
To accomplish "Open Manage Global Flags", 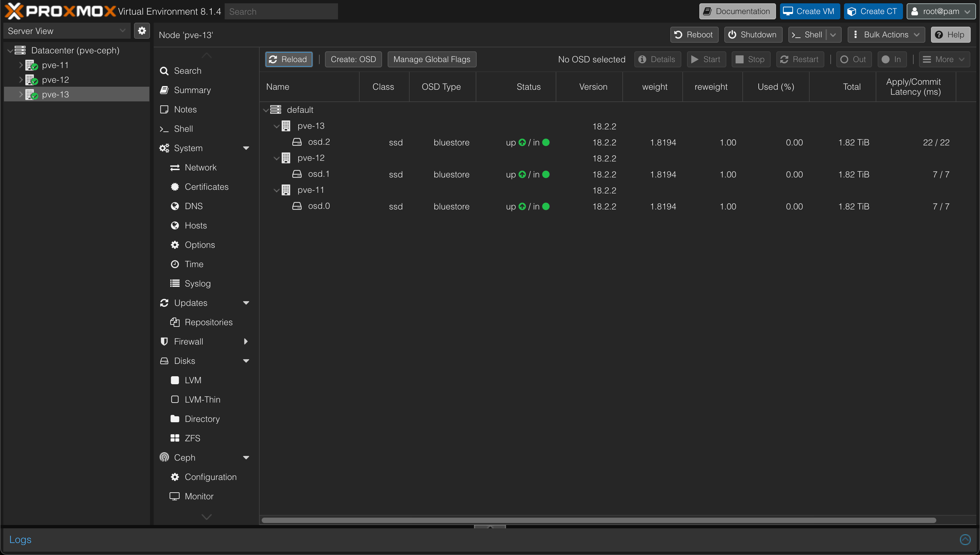I will pyautogui.click(x=432, y=59).
